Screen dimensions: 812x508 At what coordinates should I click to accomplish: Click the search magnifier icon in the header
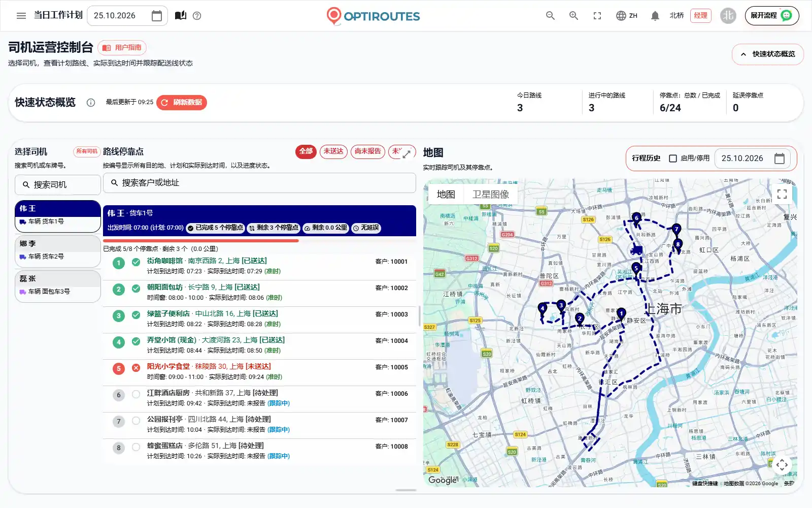tap(550, 16)
